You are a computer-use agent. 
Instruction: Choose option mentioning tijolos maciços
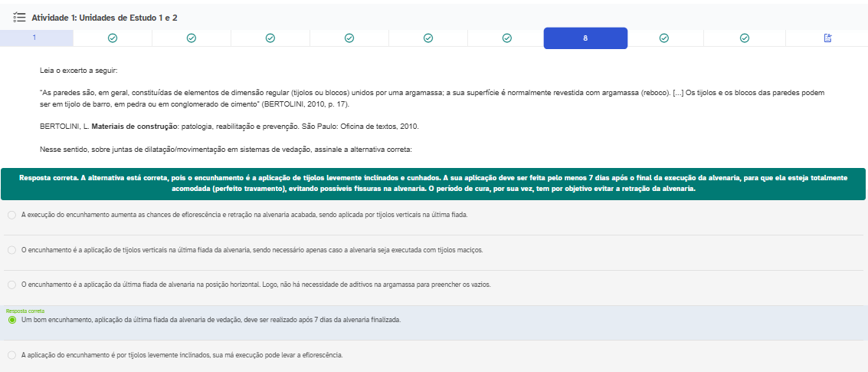(11, 250)
